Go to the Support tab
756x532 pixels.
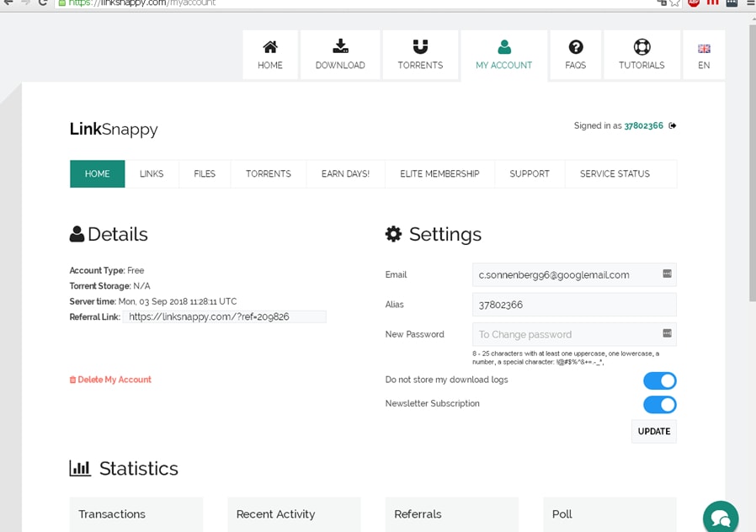530,174
